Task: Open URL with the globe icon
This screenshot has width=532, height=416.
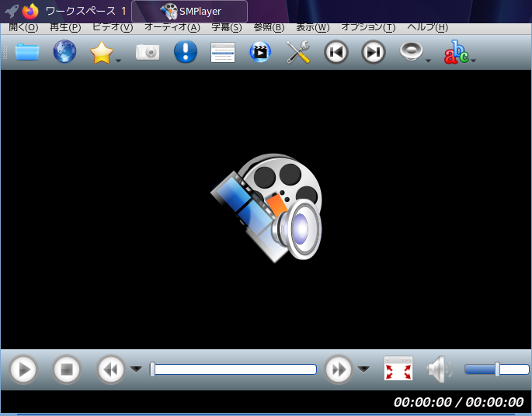Action: pyautogui.click(x=64, y=51)
